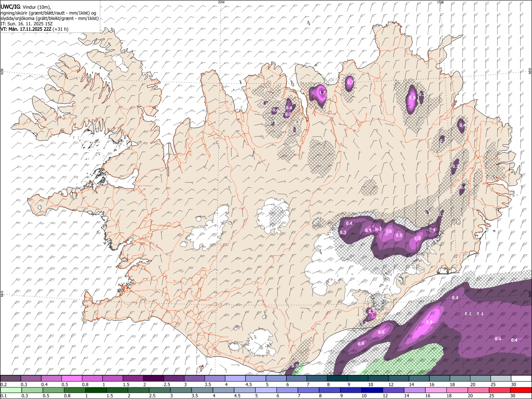Pick the palest green rain swatch at 0.1
This screenshot has width=532, height=399.
11,390
